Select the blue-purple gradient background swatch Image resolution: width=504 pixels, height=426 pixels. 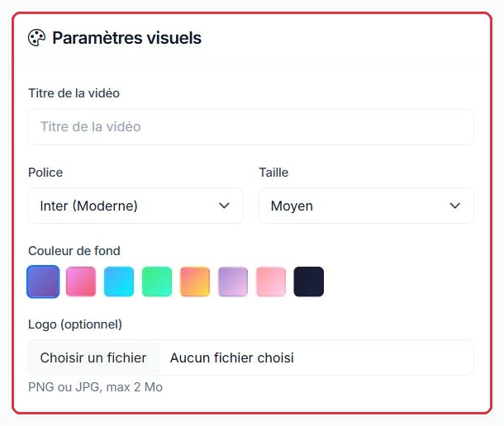(x=43, y=282)
